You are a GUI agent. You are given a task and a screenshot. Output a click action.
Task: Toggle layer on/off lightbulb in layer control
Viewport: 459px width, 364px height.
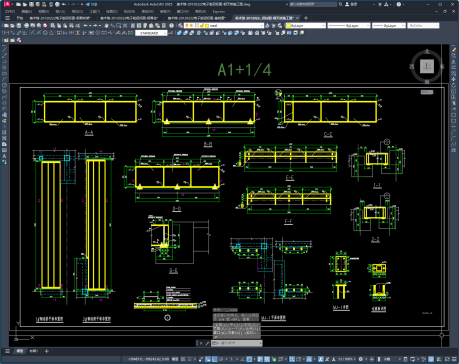[187, 25]
